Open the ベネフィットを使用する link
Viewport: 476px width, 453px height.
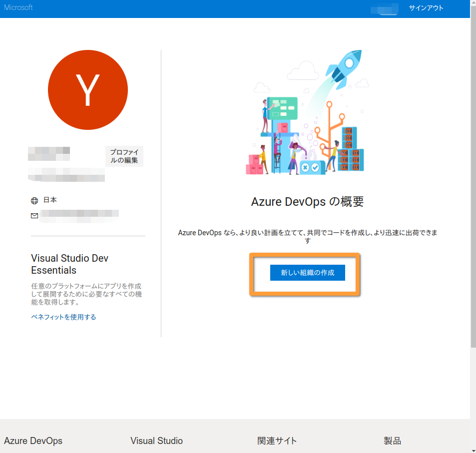[63, 317]
